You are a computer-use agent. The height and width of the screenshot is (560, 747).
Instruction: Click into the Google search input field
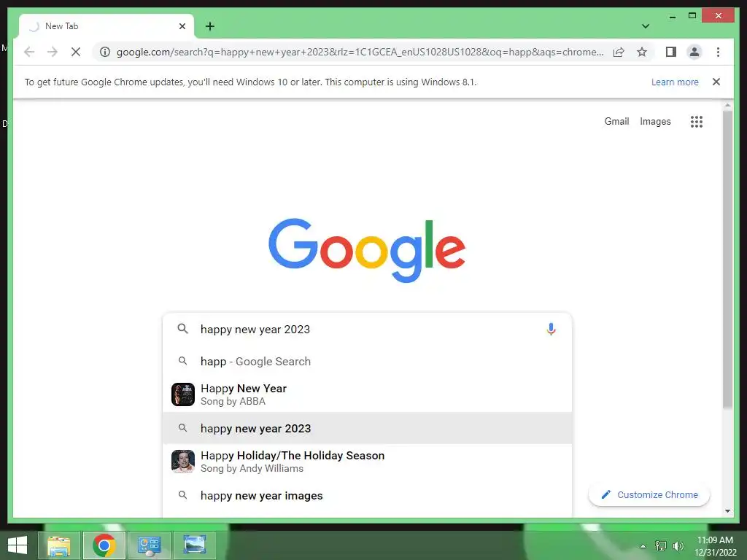pos(367,329)
